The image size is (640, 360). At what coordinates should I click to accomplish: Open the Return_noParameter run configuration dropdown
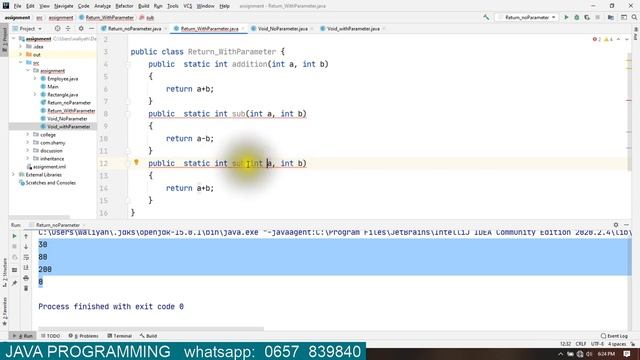click(x=527, y=18)
